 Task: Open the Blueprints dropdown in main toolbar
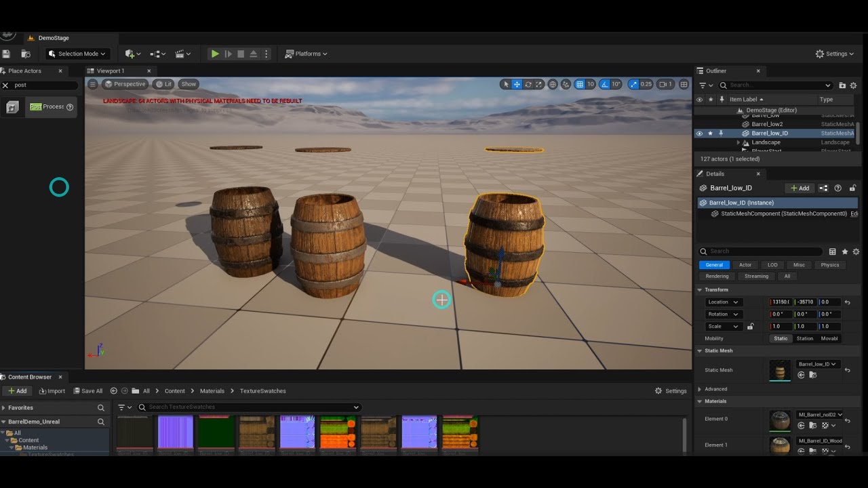(x=158, y=54)
